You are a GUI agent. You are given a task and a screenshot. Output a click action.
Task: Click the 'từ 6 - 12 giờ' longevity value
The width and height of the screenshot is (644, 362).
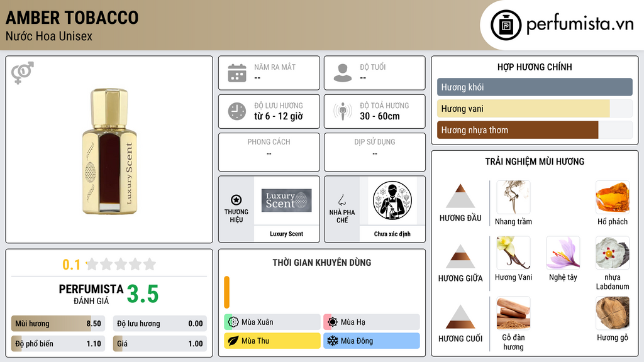[x=279, y=116]
